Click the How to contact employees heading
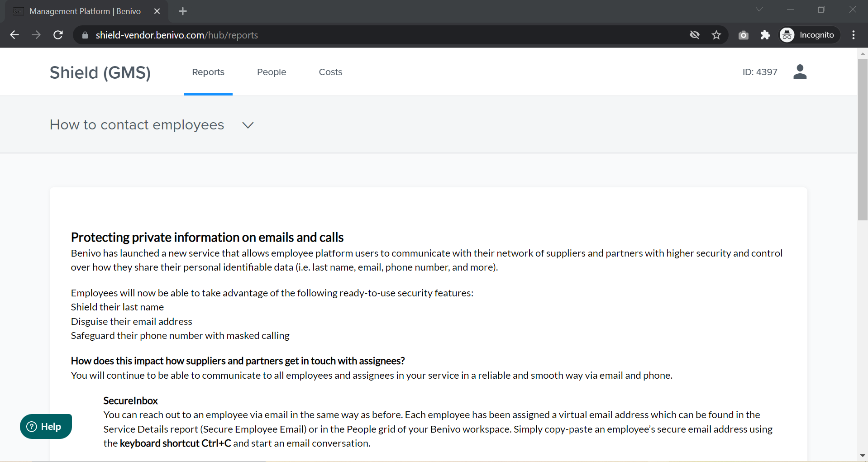 coord(137,124)
